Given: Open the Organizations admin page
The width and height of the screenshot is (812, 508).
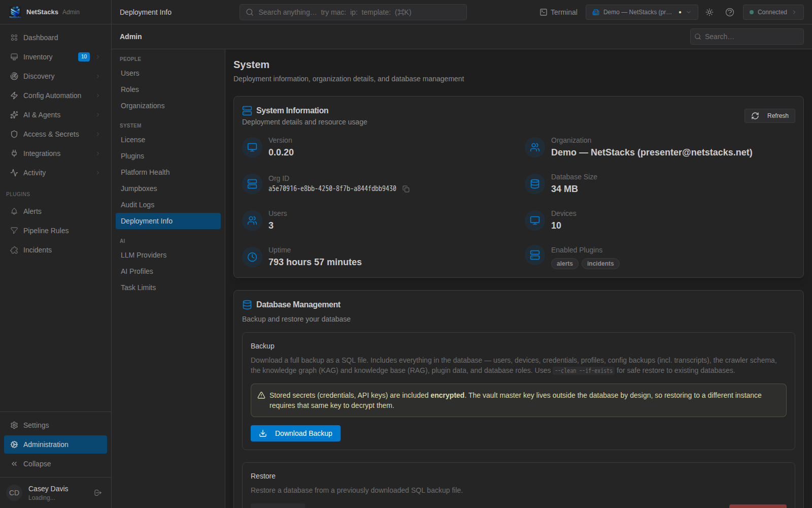Looking at the screenshot, I should [x=168, y=106].
